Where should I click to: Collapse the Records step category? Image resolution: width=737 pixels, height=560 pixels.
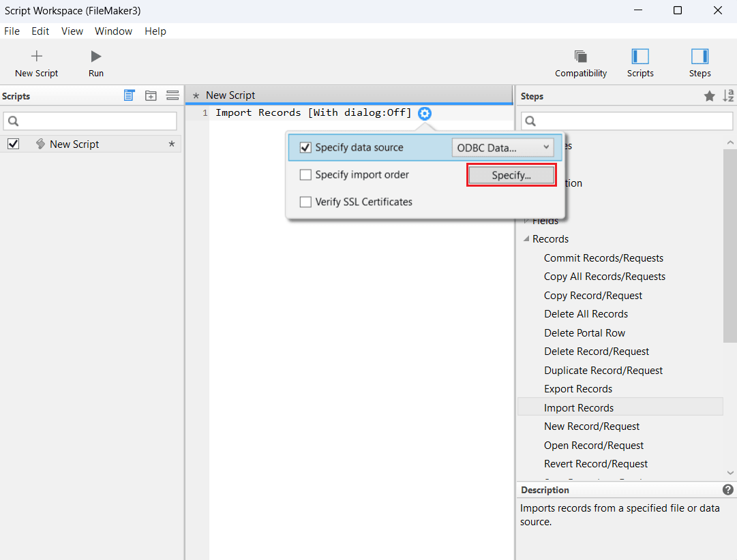coord(526,239)
